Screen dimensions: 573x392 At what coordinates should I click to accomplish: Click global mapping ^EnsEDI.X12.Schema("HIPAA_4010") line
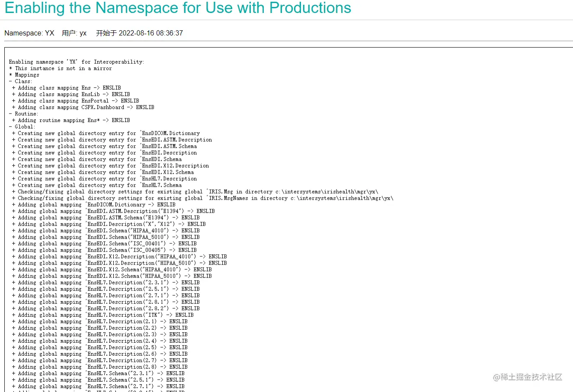pos(112,269)
